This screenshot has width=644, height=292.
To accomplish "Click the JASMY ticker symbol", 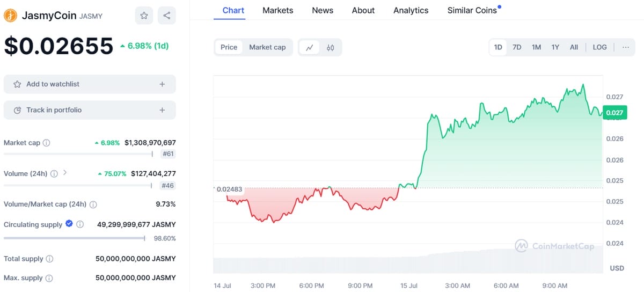I will (91, 16).
